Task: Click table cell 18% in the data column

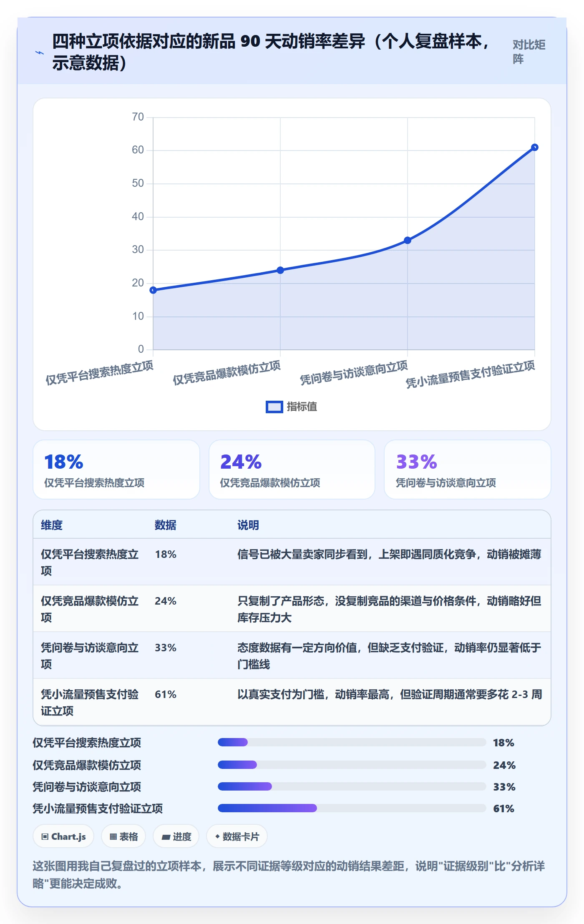Action: point(166,555)
